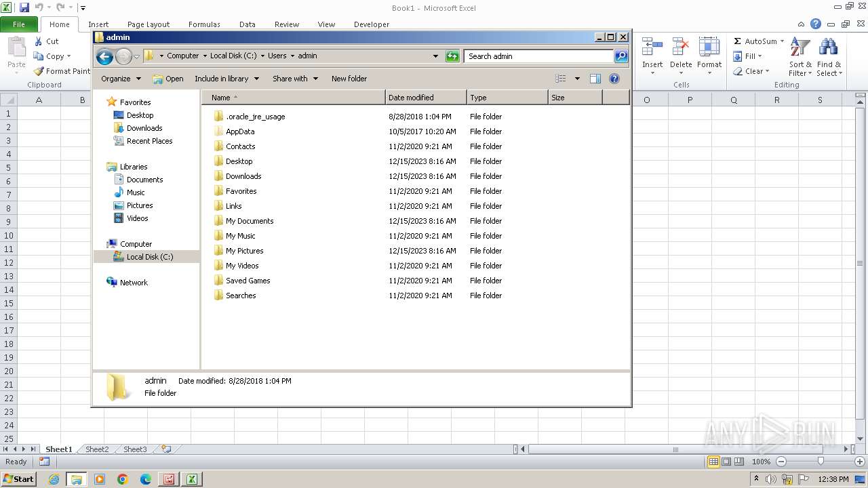868x488 pixels.
Task: Select Pictures library in navigation pane
Action: click(x=140, y=205)
